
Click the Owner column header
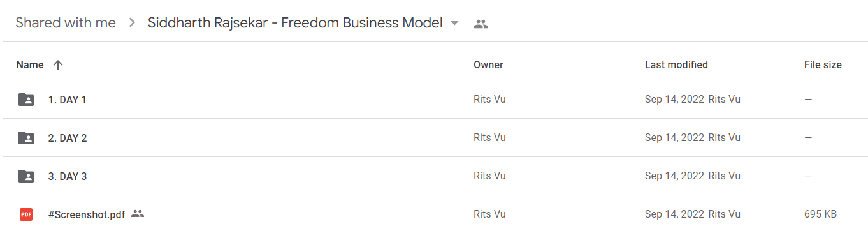[x=488, y=64]
